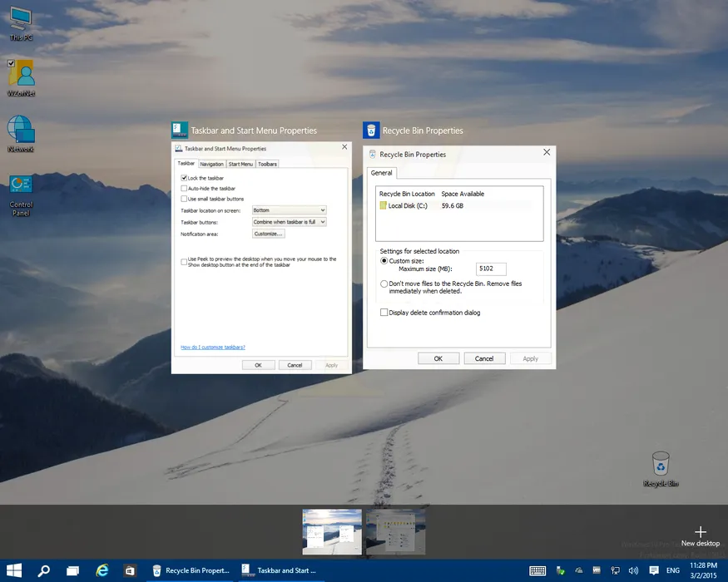Open the Store app on the taskbar

pos(131,570)
